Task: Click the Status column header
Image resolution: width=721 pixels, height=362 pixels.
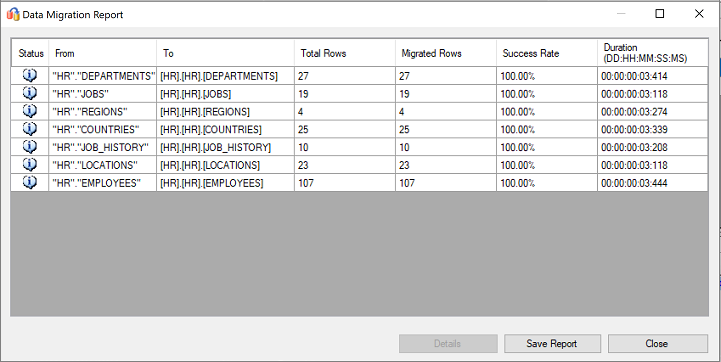Action: (30, 53)
